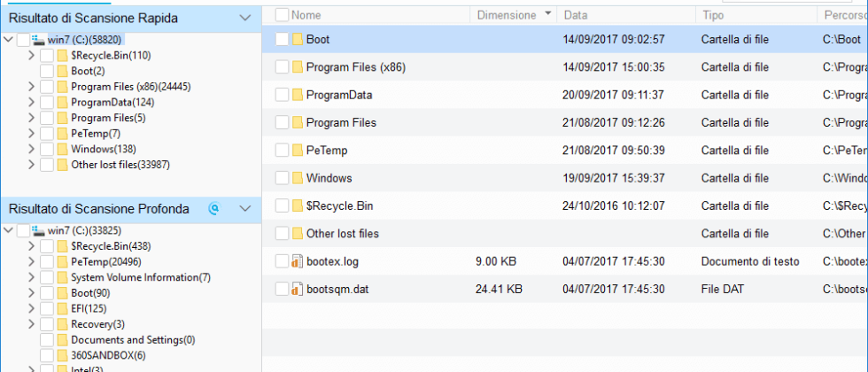Sort files by the Tipo column header

tap(712, 15)
